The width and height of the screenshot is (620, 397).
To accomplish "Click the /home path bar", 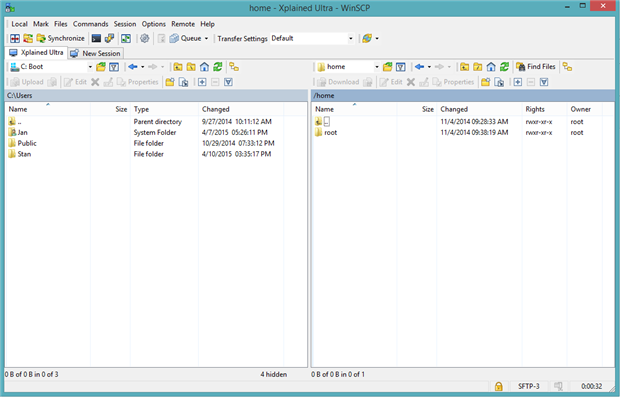I will [x=463, y=96].
